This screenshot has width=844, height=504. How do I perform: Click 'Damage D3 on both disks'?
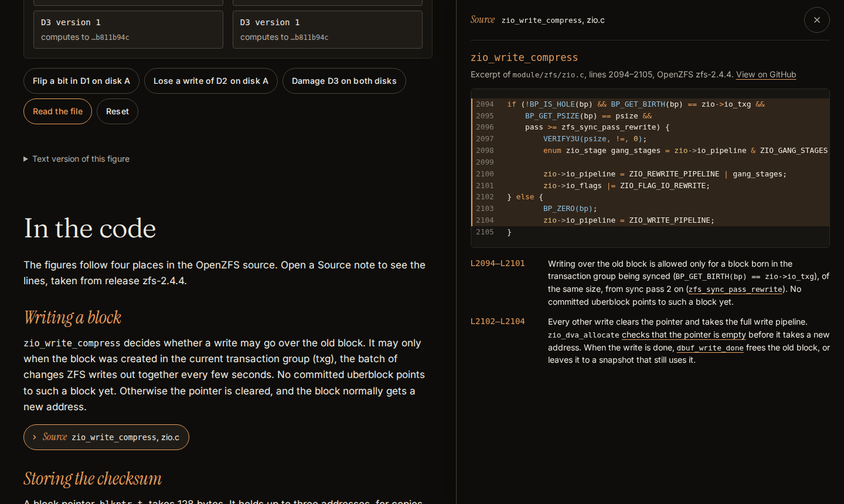[x=344, y=81]
